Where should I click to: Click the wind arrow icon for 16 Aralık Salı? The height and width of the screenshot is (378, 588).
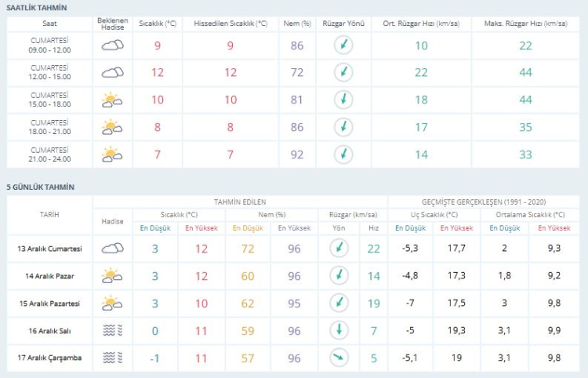click(x=339, y=329)
